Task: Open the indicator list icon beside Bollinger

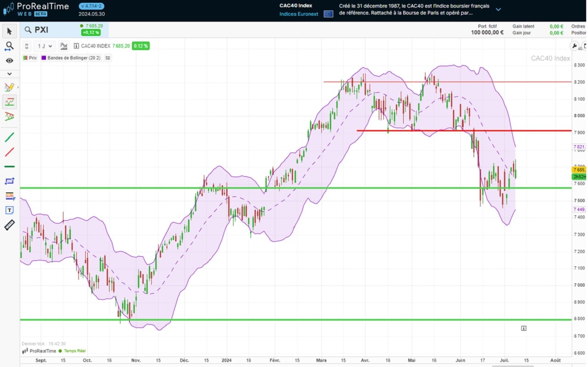Action: (x=108, y=58)
